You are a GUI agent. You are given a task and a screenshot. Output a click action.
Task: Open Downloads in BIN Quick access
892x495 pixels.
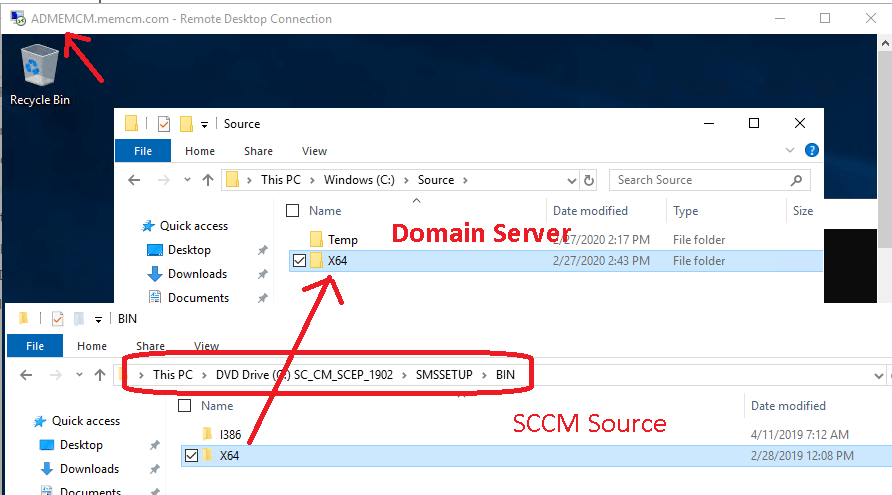89,469
